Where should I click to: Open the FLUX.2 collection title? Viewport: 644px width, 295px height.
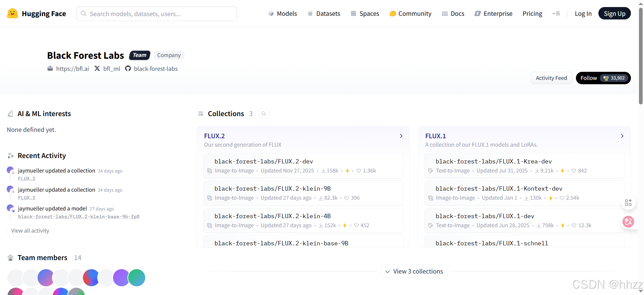214,136
